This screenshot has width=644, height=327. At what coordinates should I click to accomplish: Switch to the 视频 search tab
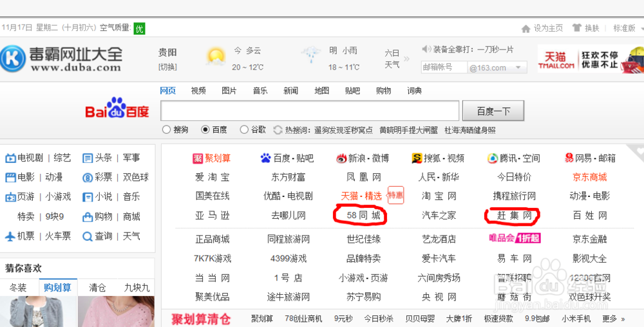click(x=198, y=91)
